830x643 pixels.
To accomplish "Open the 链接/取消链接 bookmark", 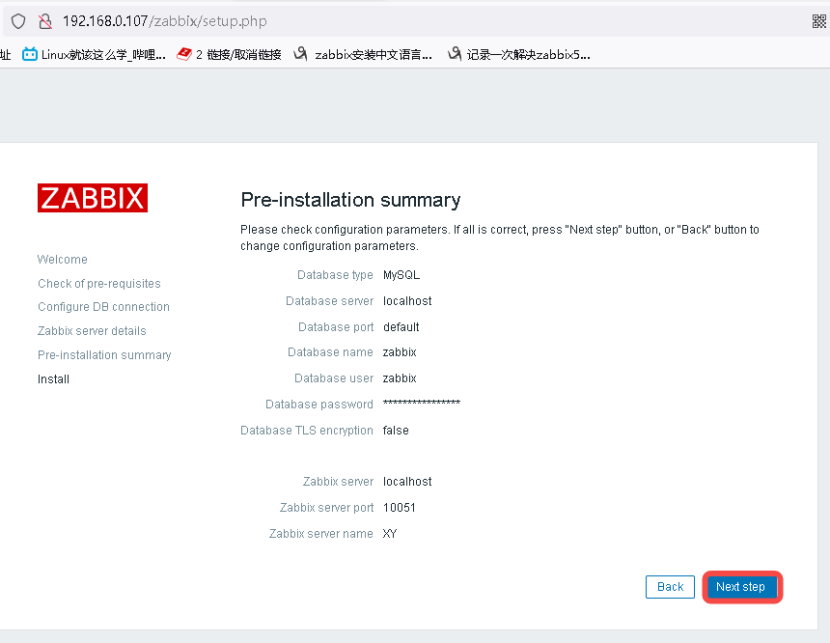I will pos(229,55).
